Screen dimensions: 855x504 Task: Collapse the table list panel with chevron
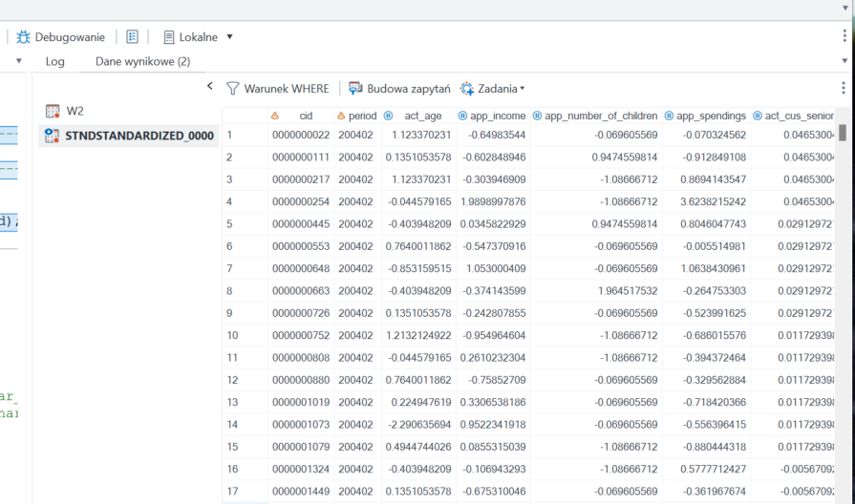click(210, 87)
